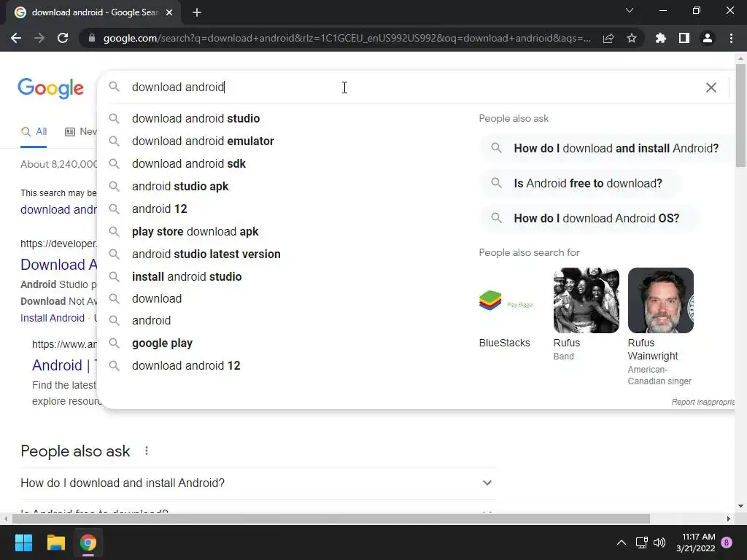Open the Extensions puzzle icon
This screenshot has width=747, height=560.
661,38
